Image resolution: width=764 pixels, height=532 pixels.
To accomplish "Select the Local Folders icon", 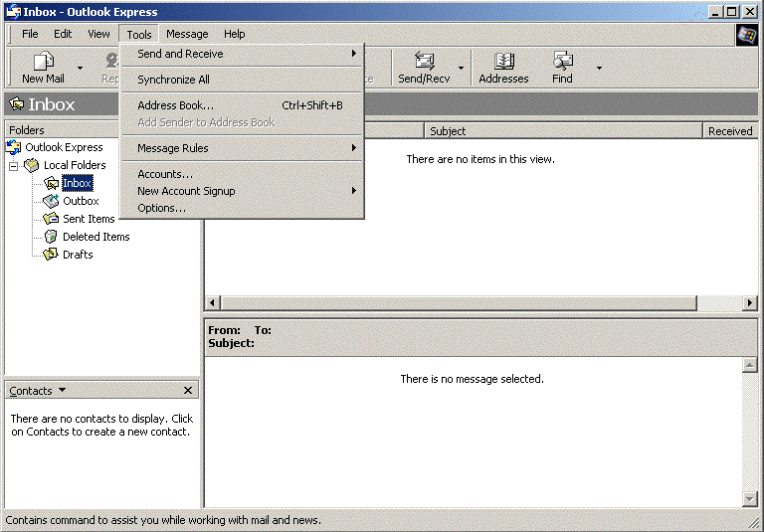I will pos(31,165).
